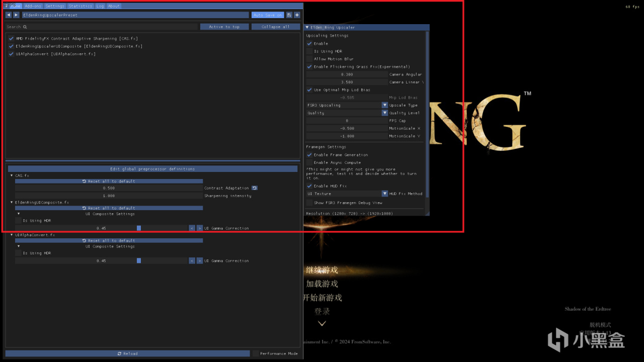The image size is (644, 362).
Task: Toggle AMD FidelityFX Contrast Adaptive Sharpening effect
Action: (x=11, y=38)
